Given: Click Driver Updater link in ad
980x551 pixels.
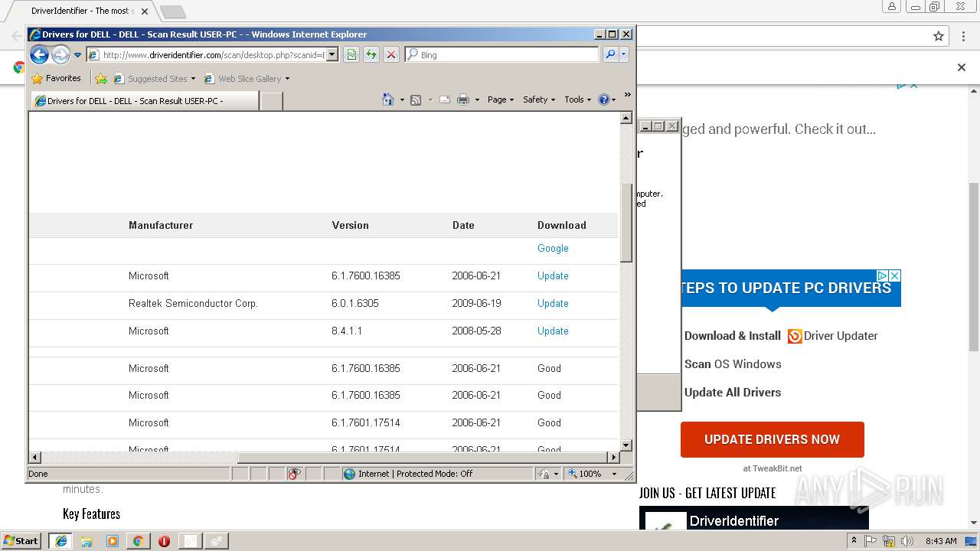Looking at the screenshot, I should [841, 336].
